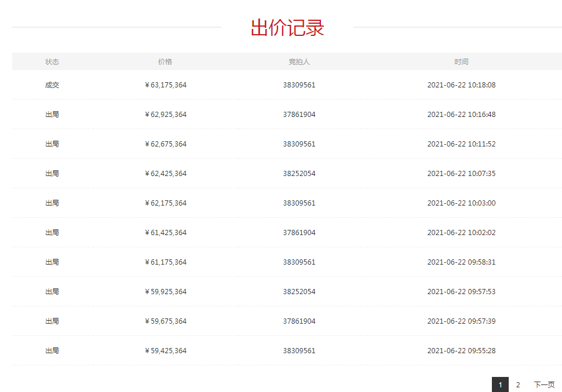
Task: Click 出局 status in the ¥59,425,364 row
Action: (52, 350)
